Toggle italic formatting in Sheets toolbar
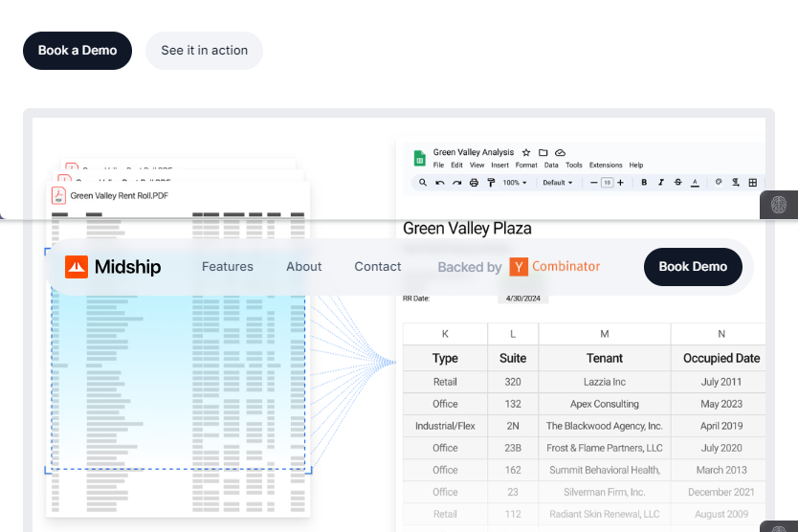Viewport: 798px width, 532px height. 661,183
